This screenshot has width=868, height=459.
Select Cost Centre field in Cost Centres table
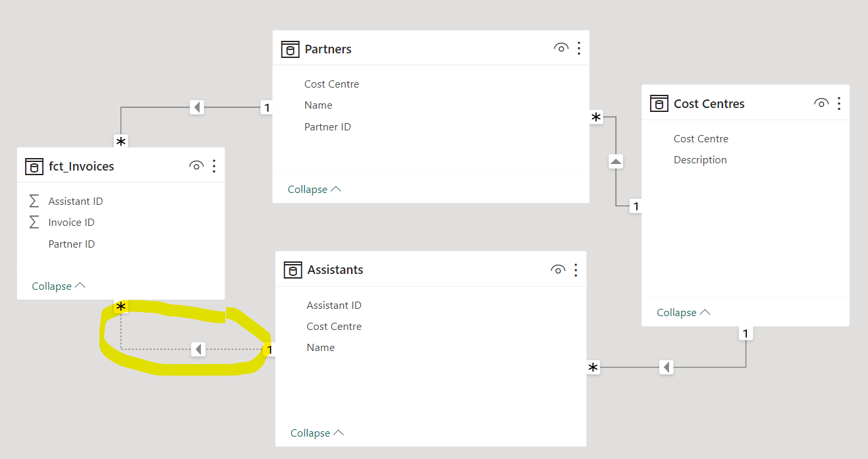701,139
